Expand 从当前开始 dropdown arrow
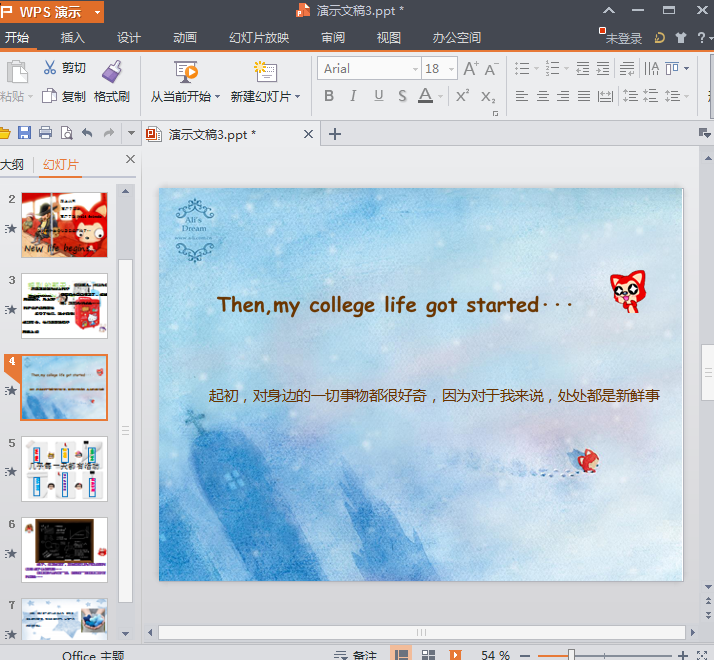The height and width of the screenshot is (660, 714). point(218,97)
